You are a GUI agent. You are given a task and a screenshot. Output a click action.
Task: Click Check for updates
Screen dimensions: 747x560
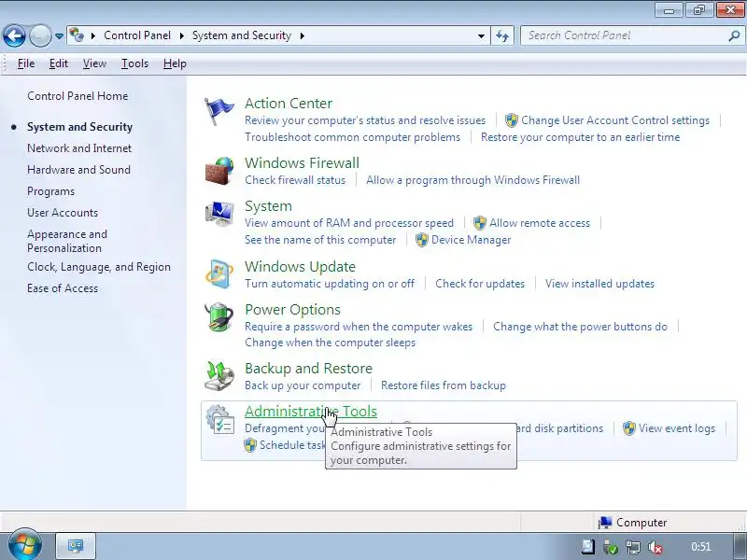tap(480, 284)
